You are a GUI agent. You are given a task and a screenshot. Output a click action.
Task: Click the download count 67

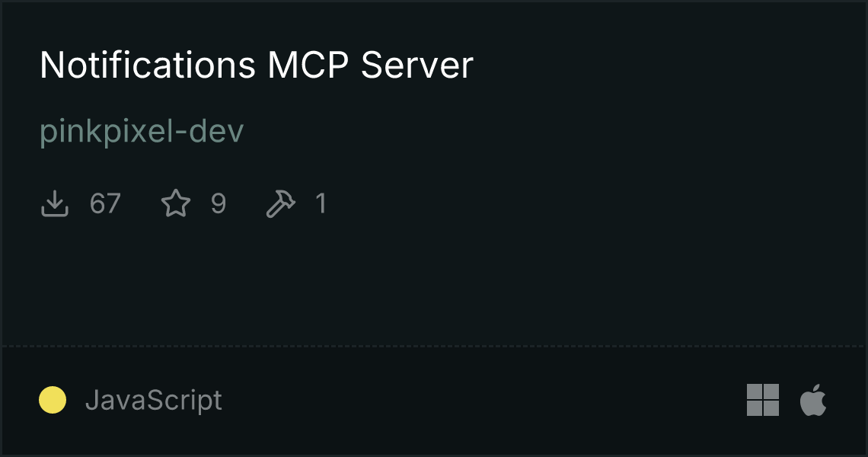(105, 203)
